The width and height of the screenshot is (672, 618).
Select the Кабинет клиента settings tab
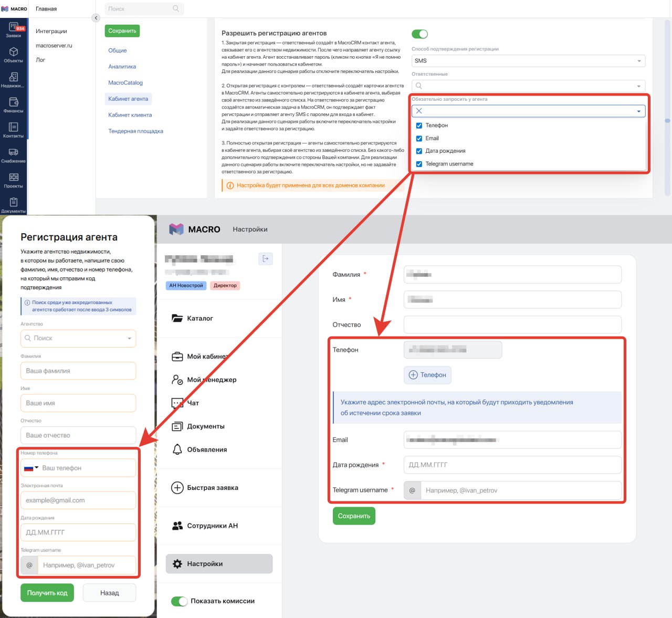130,115
